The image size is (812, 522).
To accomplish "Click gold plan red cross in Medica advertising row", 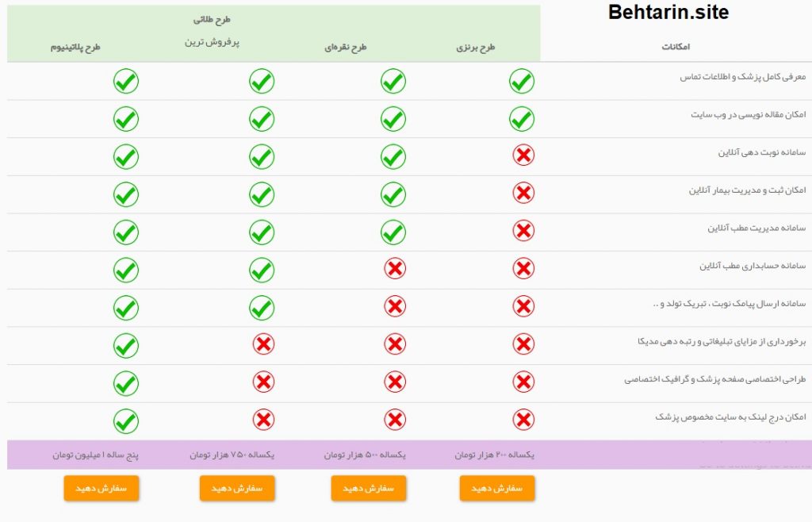I will pyautogui.click(x=263, y=344).
